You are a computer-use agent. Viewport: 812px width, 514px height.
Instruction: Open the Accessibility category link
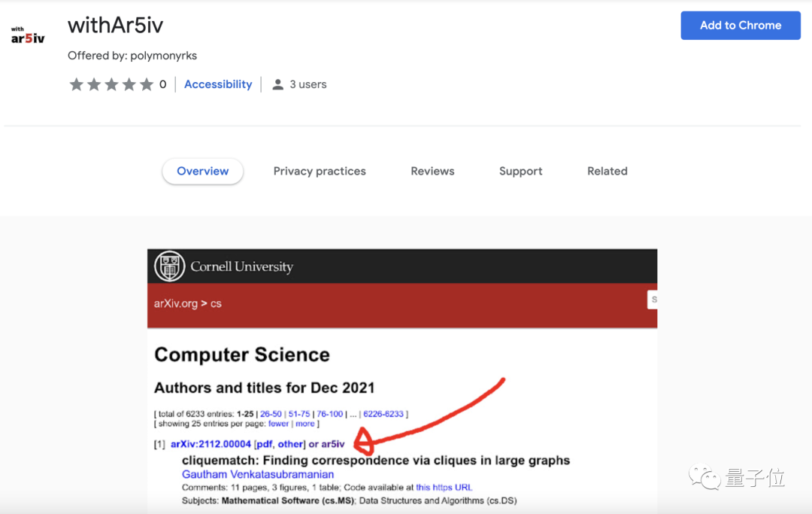point(218,84)
